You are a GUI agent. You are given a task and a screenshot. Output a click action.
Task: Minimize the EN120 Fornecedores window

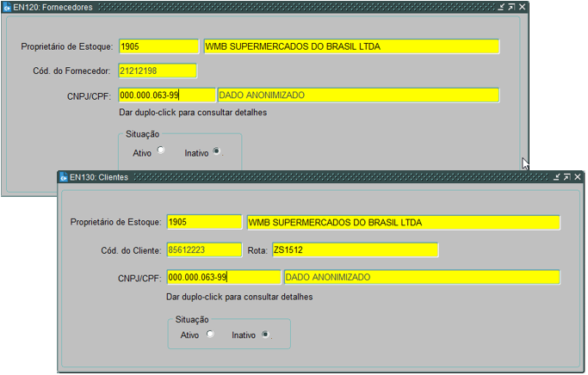point(501,7)
